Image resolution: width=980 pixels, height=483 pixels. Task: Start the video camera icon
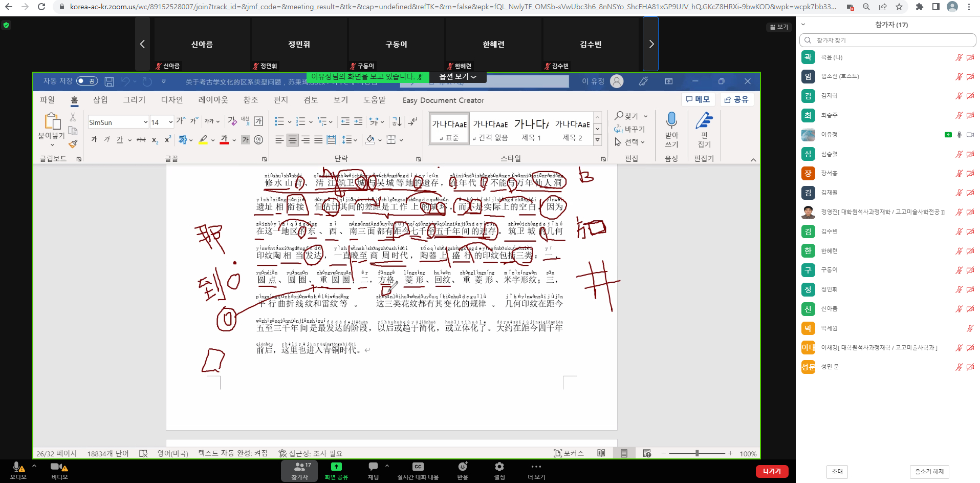[x=56, y=467]
